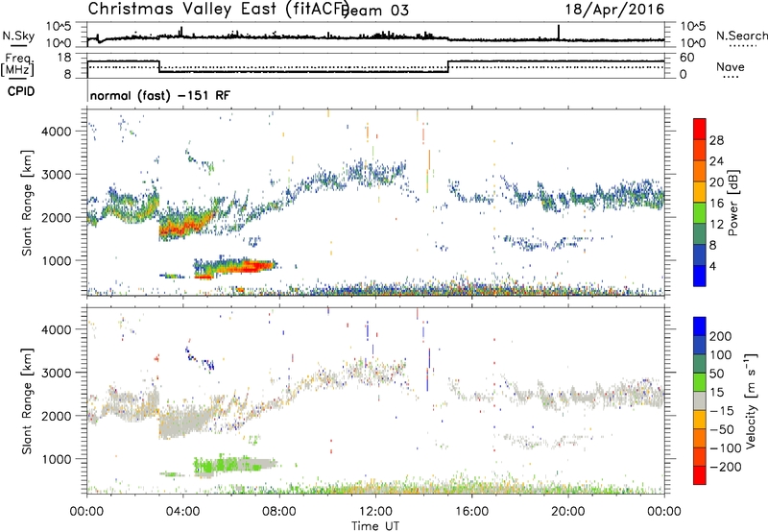Click the "Beam 03" label in the title

[x=374, y=11]
